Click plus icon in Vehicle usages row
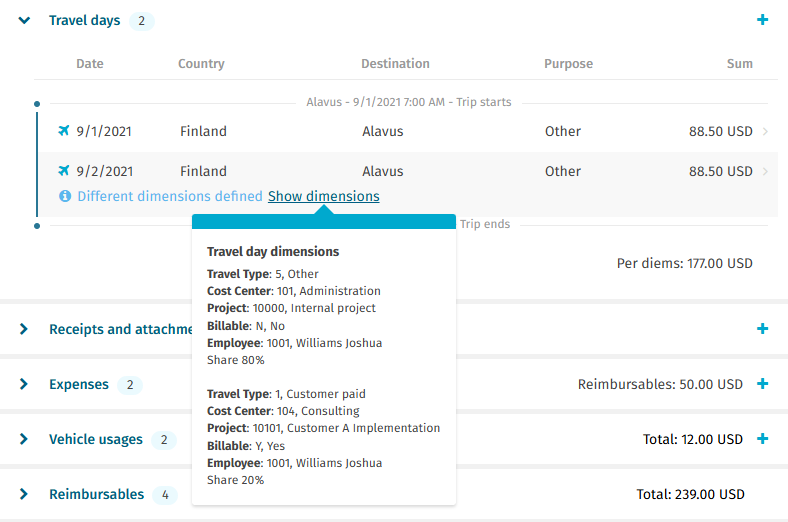788x522 pixels. pos(762,439)
